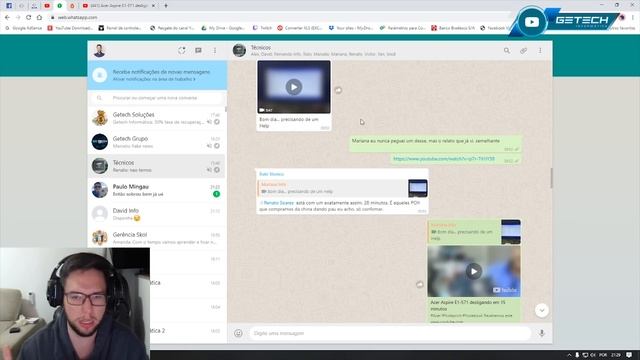
Task: Click the Paulo Mingau avatar
Action: [x=100, y=190]
